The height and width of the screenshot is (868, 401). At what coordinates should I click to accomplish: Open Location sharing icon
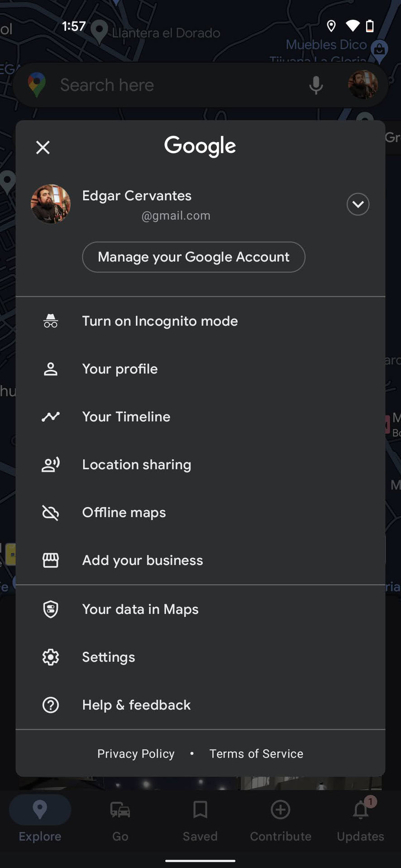(x=51, y=465)
